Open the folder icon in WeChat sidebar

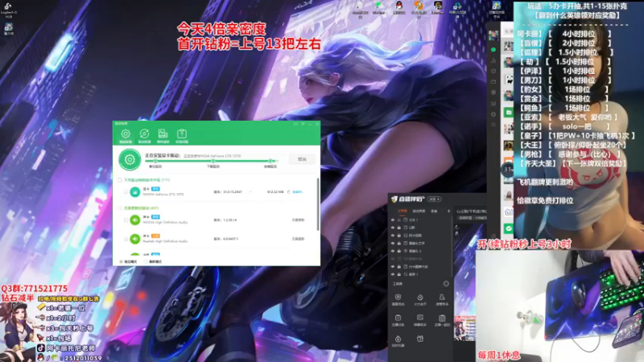493,82
